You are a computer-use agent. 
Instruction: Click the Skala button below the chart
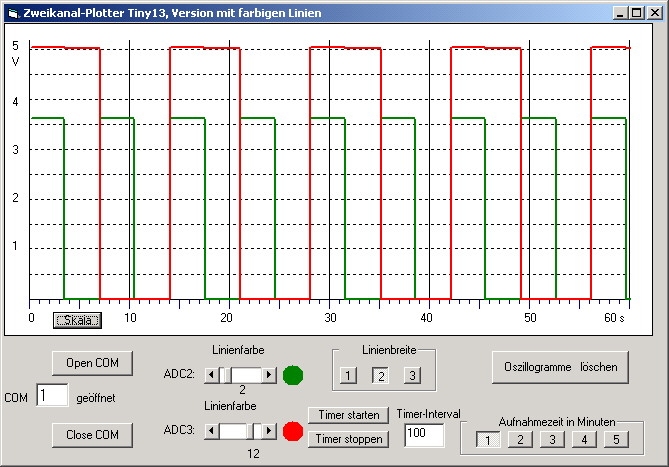(x=77, y=320)
